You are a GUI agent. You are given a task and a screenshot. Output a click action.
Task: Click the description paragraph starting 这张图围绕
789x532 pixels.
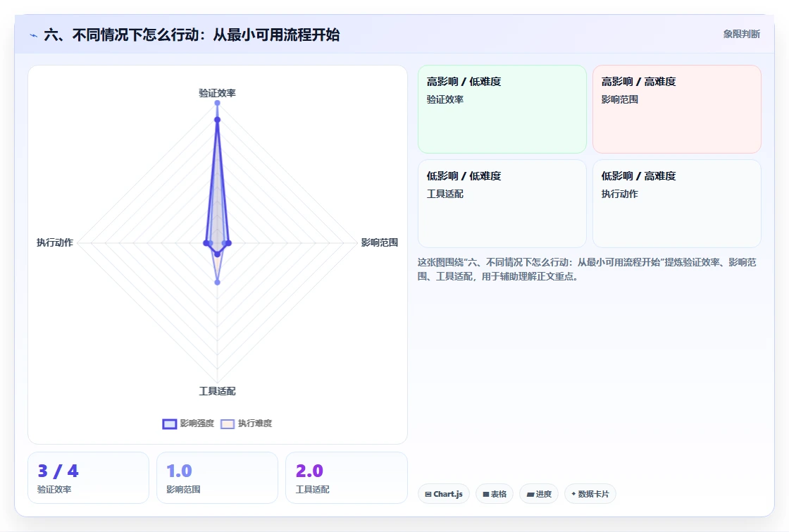point(587,269)
